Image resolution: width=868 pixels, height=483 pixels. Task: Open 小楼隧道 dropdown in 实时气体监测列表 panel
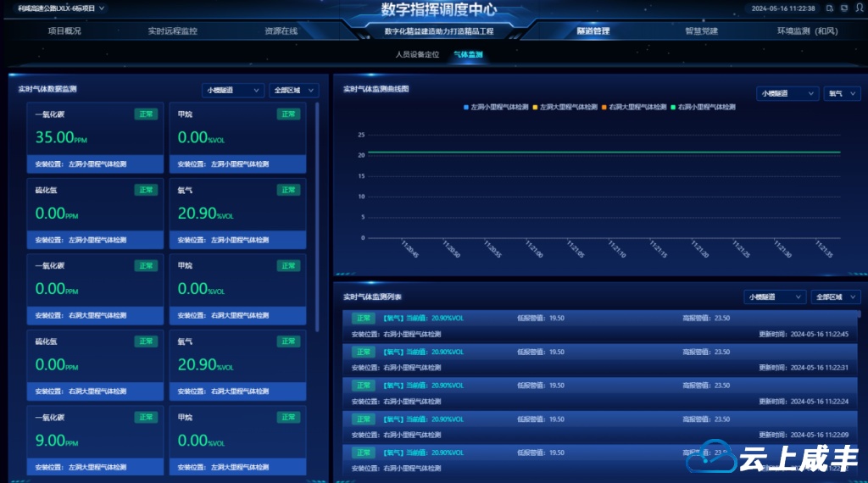point(775,297)
